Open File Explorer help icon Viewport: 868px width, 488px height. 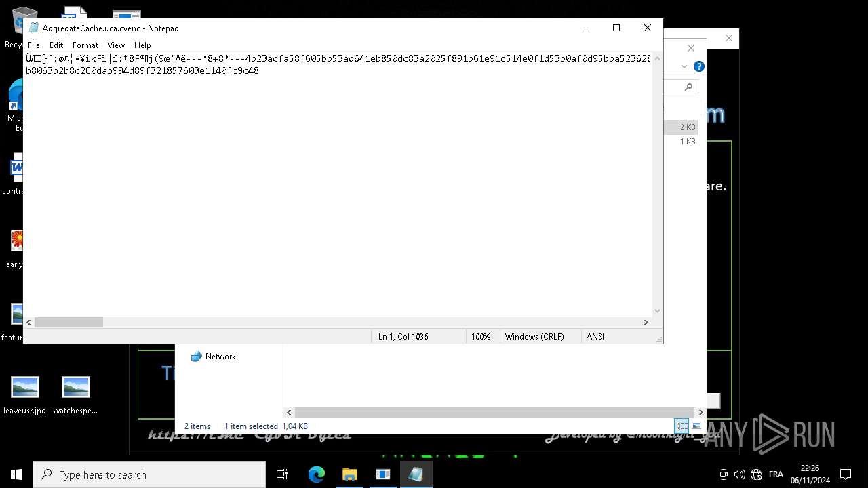point(699,66)
